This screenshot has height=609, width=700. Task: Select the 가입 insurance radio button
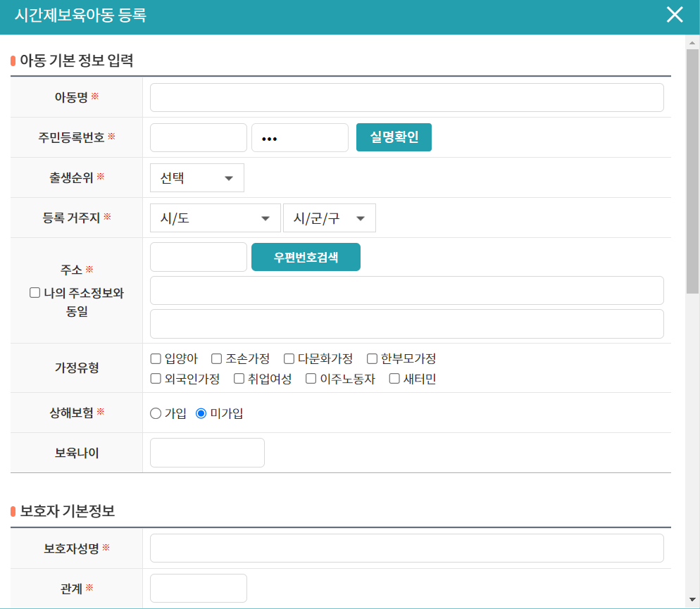click(154, 414)
